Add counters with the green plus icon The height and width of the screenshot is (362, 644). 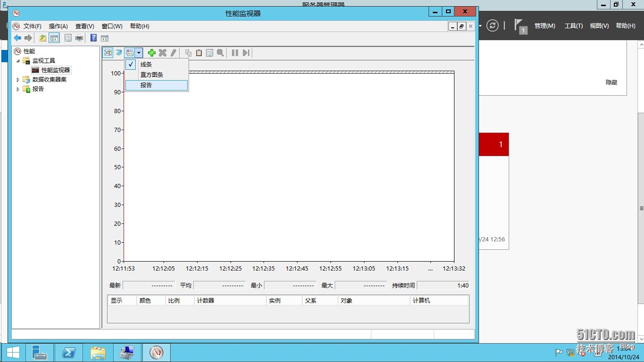pos(152,53)
